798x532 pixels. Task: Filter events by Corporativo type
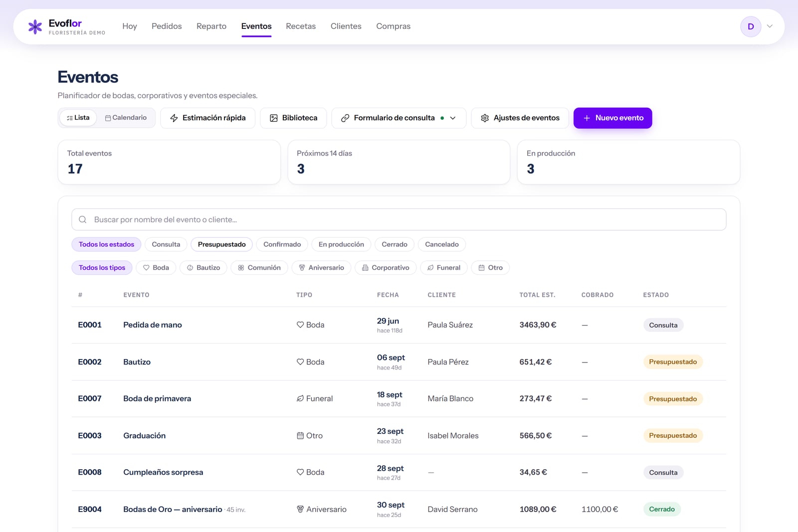(x=386, y=268)
